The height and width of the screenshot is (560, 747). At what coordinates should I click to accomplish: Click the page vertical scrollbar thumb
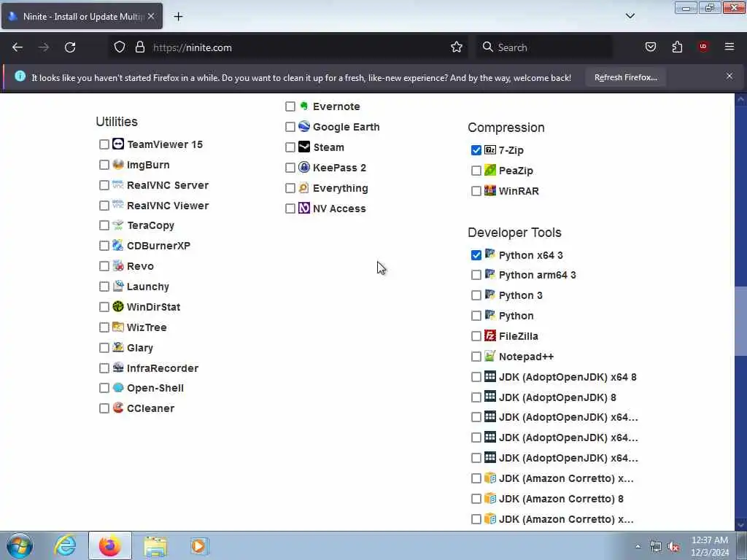click(x=740, y=321)
